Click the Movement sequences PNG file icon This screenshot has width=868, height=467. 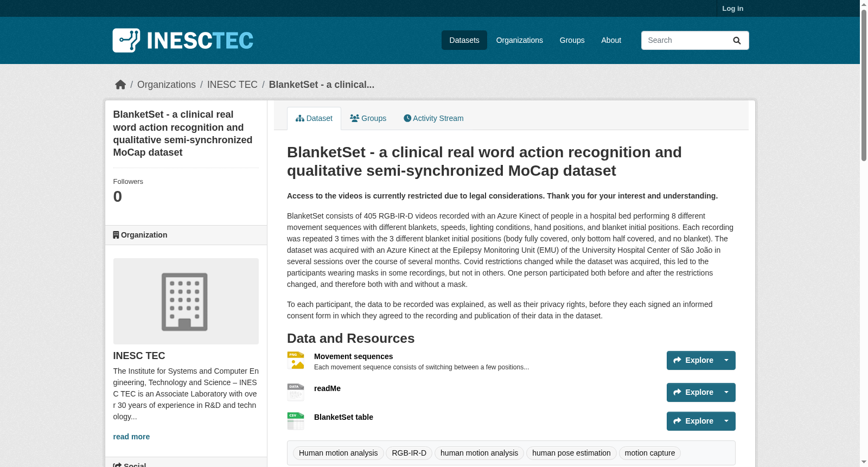click(296, 360)
